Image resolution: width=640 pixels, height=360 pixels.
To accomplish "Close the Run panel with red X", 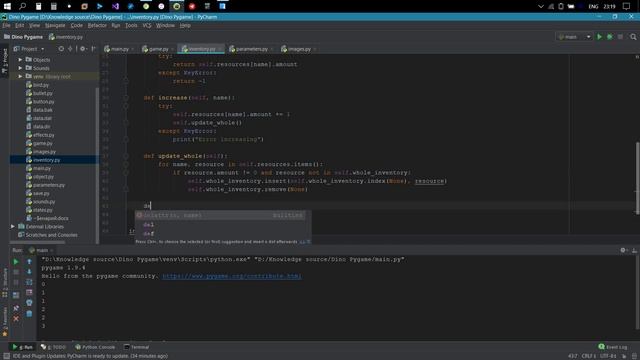I will [16, 318].
